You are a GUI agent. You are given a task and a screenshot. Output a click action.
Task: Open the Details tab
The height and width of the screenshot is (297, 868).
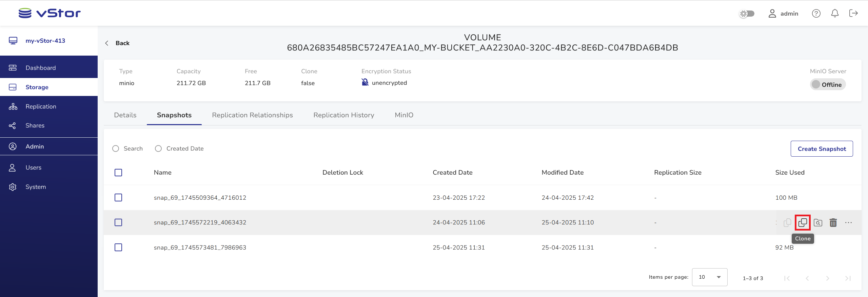click(125, 115)
